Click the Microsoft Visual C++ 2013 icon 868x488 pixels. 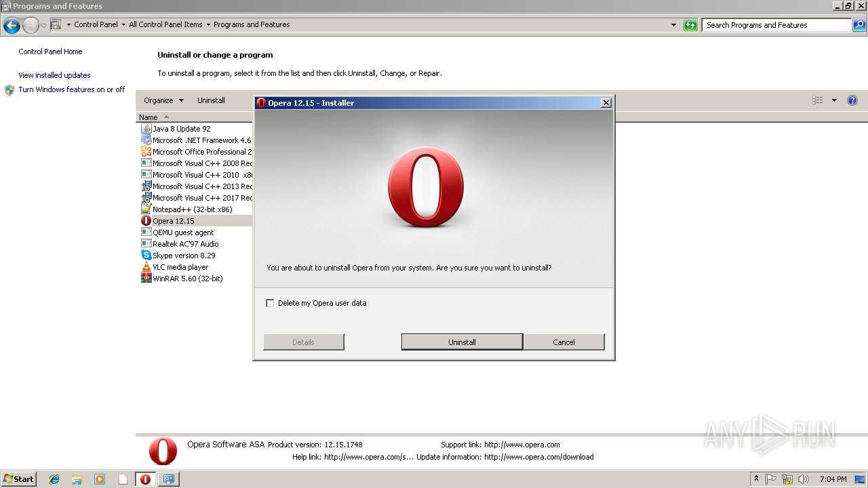[146, 186]
